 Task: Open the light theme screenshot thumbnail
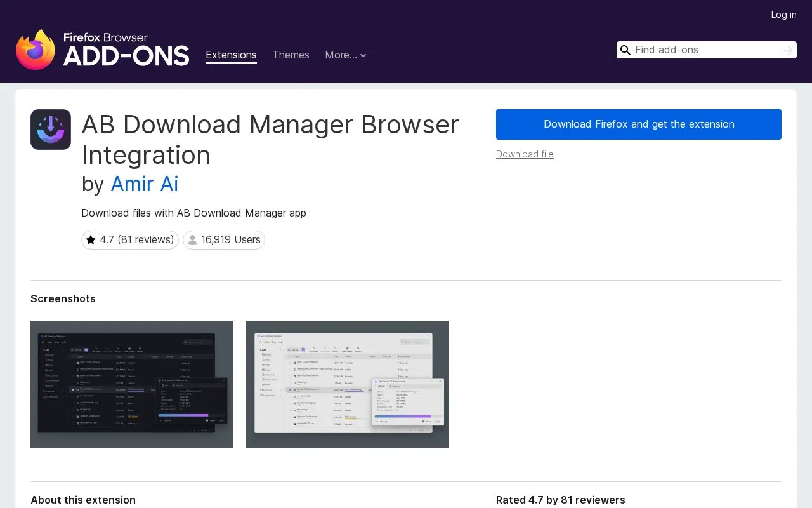pos(348,385)
